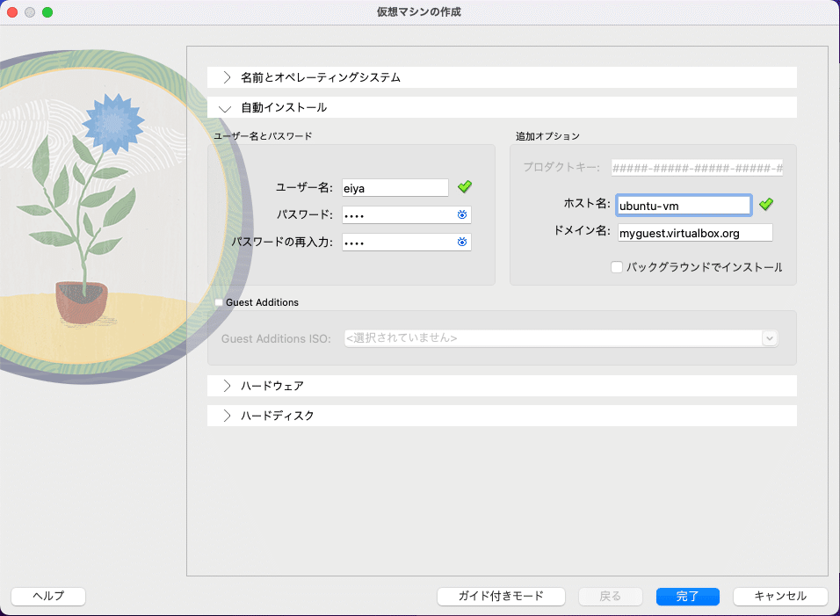Open the Guest Additions ISO dropdown
840x616 pixels.
pyautogui.click(x=770, y=338)
